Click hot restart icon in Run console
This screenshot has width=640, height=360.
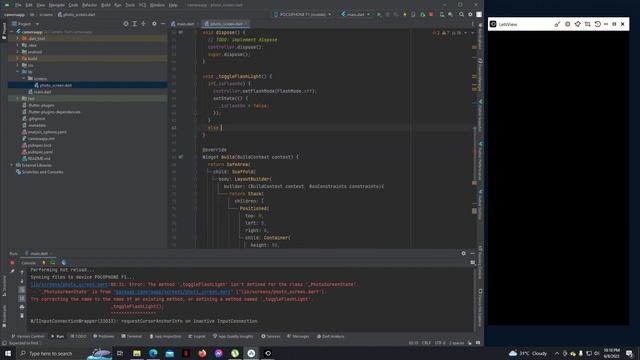pos(53,262)
